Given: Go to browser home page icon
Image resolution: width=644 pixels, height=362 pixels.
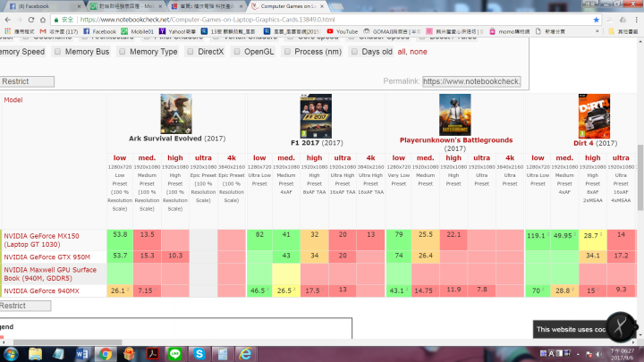Looking at the screenshot, I should [43, 20].
